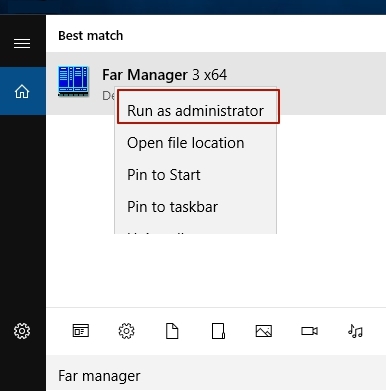The height and width of the screenshot is (391, 386).
Task: Filter search results by Music icon
Action: (x=355, y=331)
